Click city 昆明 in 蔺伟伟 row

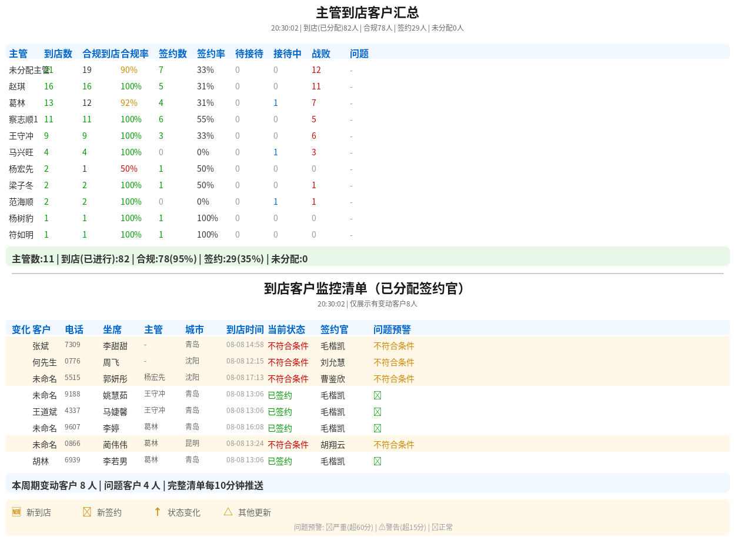[x=192, y=443]
